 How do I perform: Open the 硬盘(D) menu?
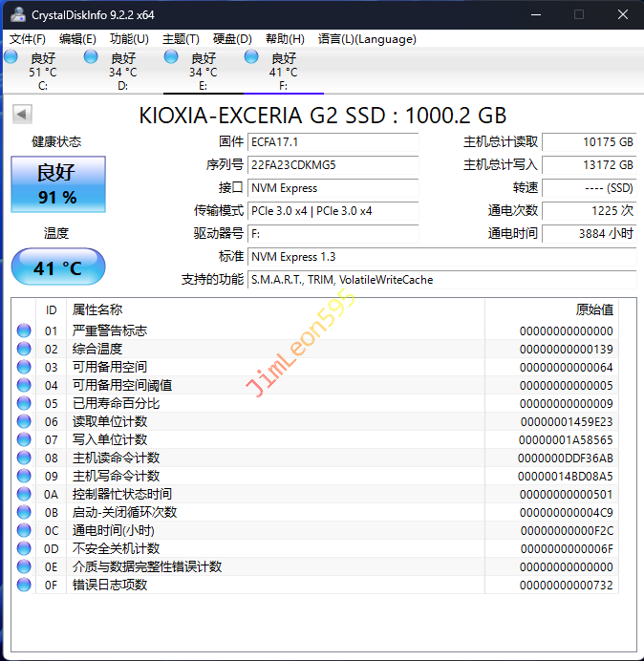point(232,39)
